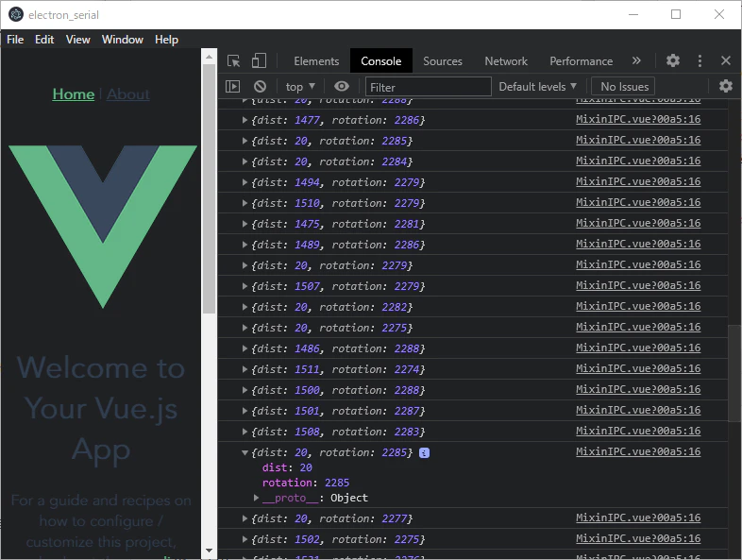Click the Vue logo image

tap(103, 227)
